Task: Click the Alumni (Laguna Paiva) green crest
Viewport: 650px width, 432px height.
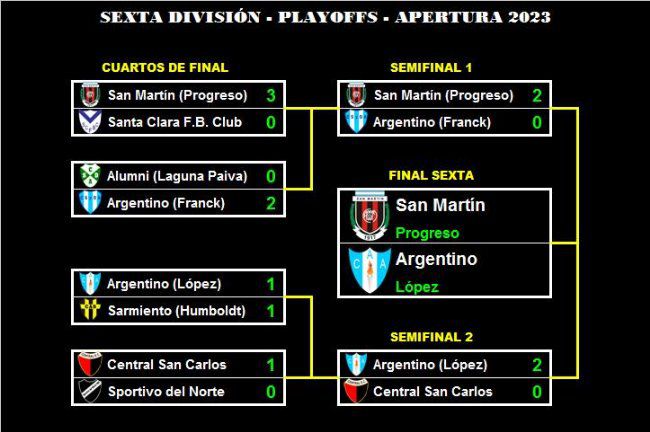Action: pyautogui.click(x=90, y=176)
